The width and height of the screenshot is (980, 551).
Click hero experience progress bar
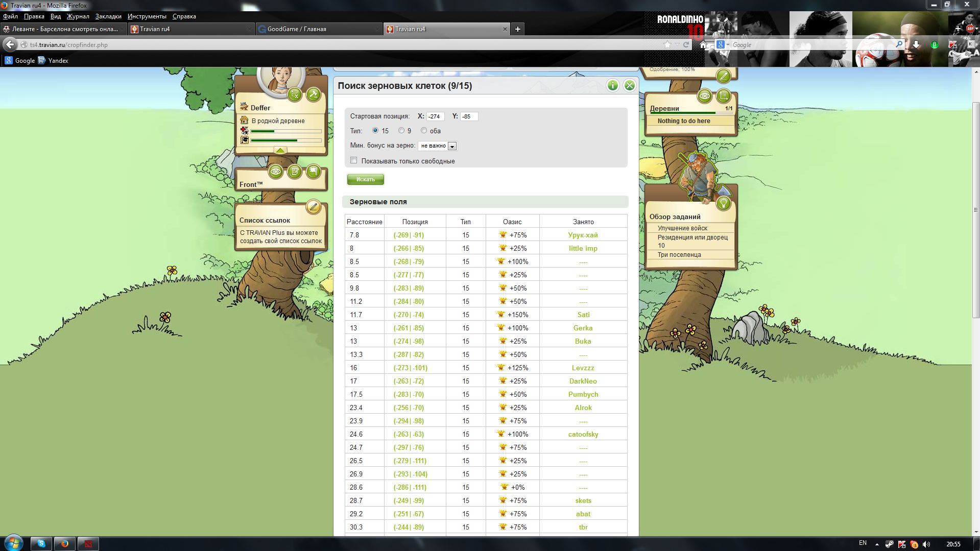286,140
